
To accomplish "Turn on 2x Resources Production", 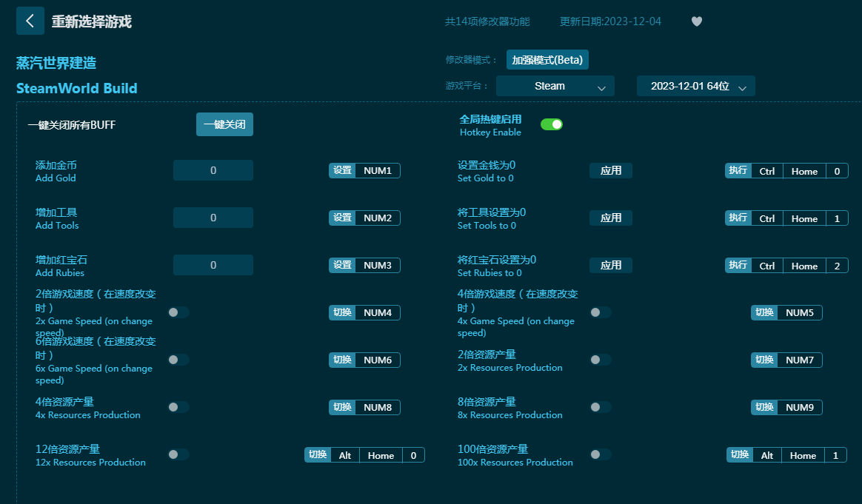I will (x=601, y=360).
